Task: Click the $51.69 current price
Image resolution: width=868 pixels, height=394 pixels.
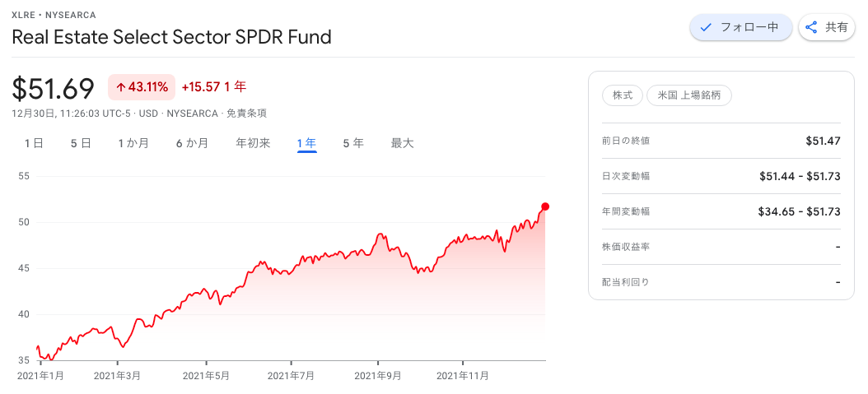Action: click(x=54, y=88)
